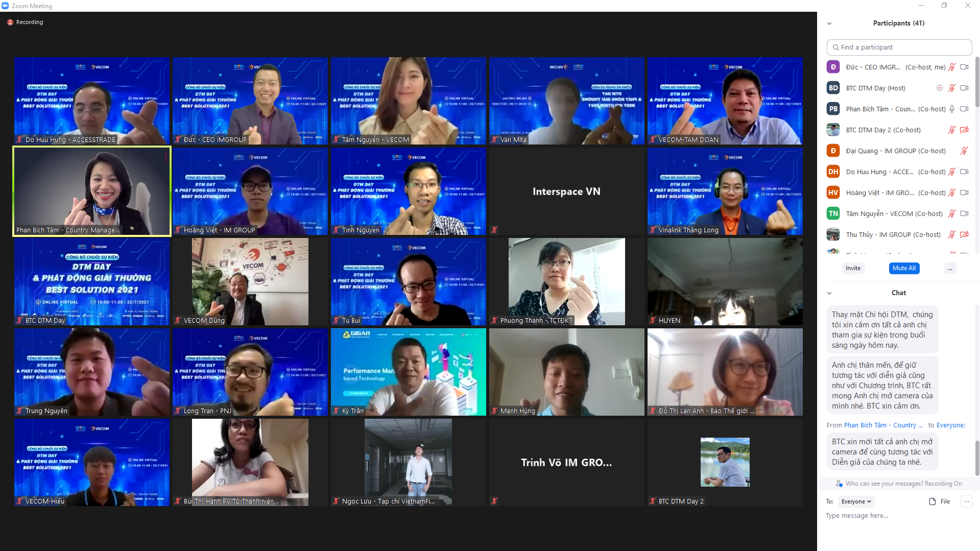The width and height of the screenshot is (980, 551).
Task: Click the camera icon for Tâm Nguyễn - VECOM
Action: (964, 213)
